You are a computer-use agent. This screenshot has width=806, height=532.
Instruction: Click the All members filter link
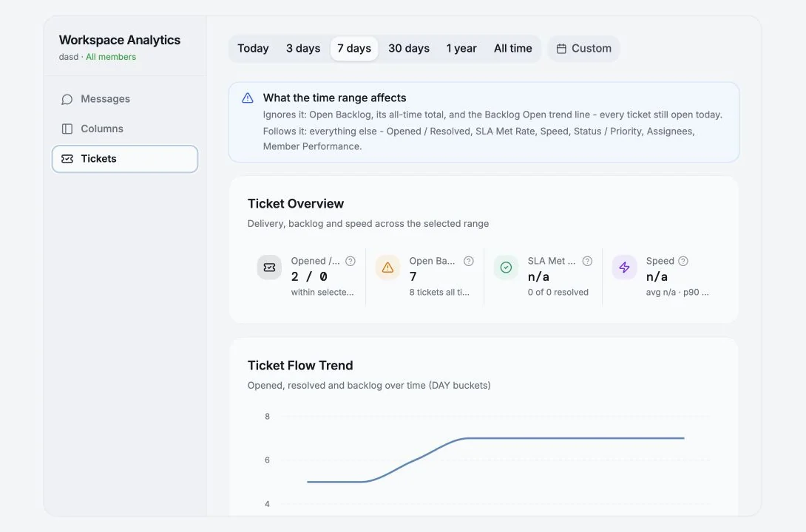tap(111, 57)
